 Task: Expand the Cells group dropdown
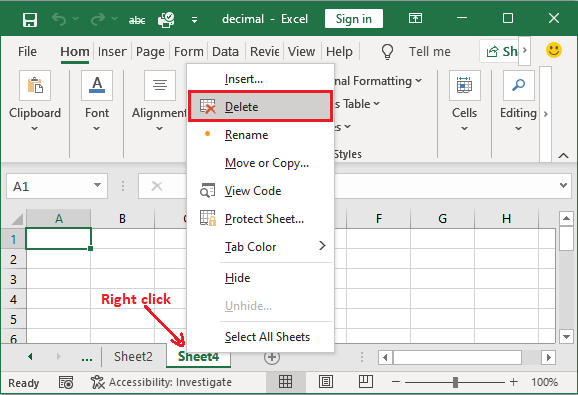coord(464,129)
